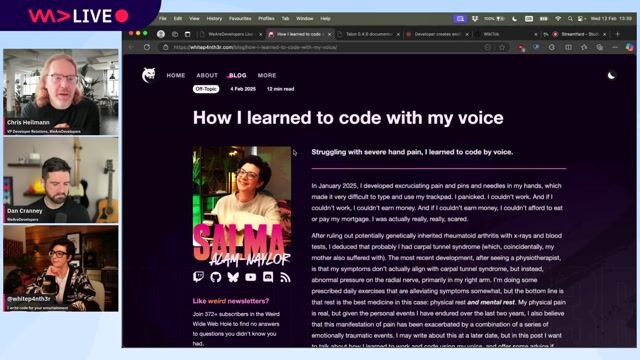
Task: Open the GitHub social icon
Action: click(216, 277)
